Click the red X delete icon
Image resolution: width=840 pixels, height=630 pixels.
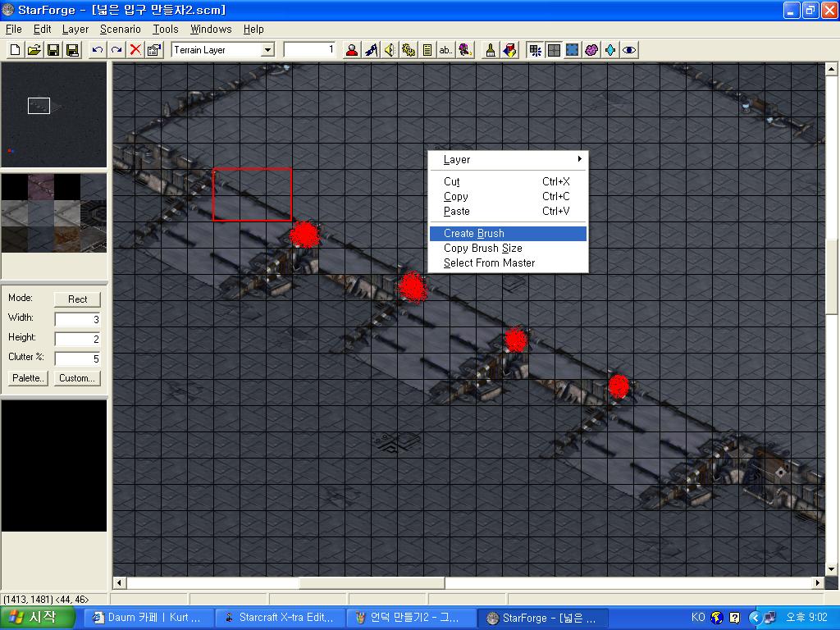[x=135, y=50]
